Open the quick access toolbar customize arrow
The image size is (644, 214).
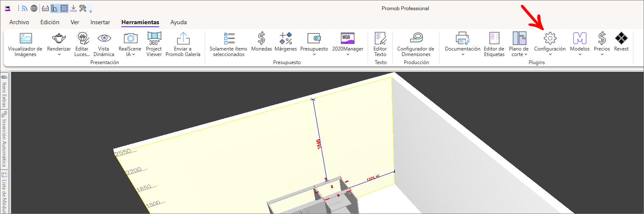90,10
